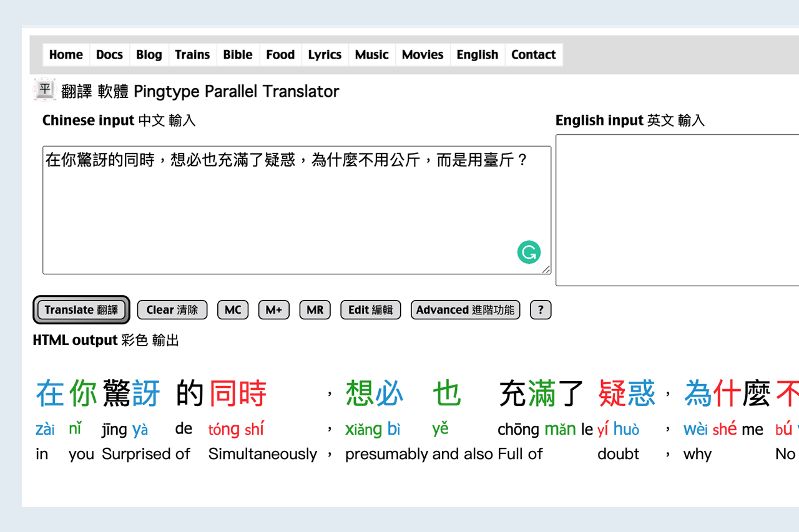This screenshot has width=799, height=532.
Task: Open the Music section
Action: click(372, 55)
